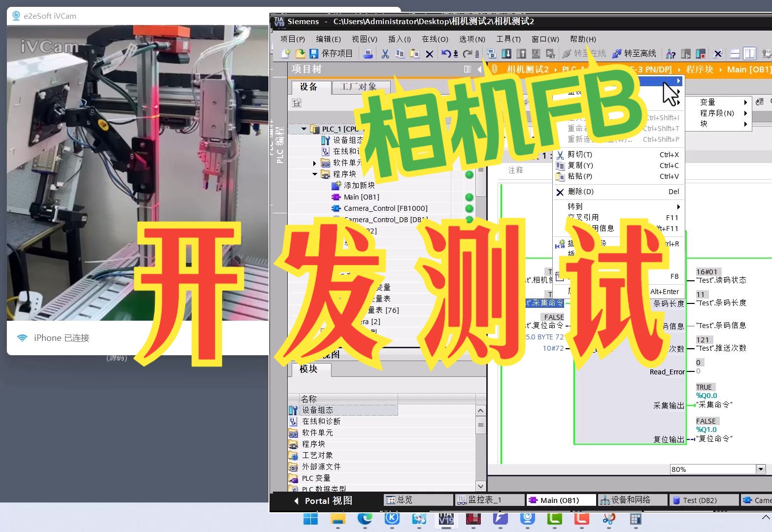Click the 80% zoom value field
This screenshot has height=532, width=772.
713,469
